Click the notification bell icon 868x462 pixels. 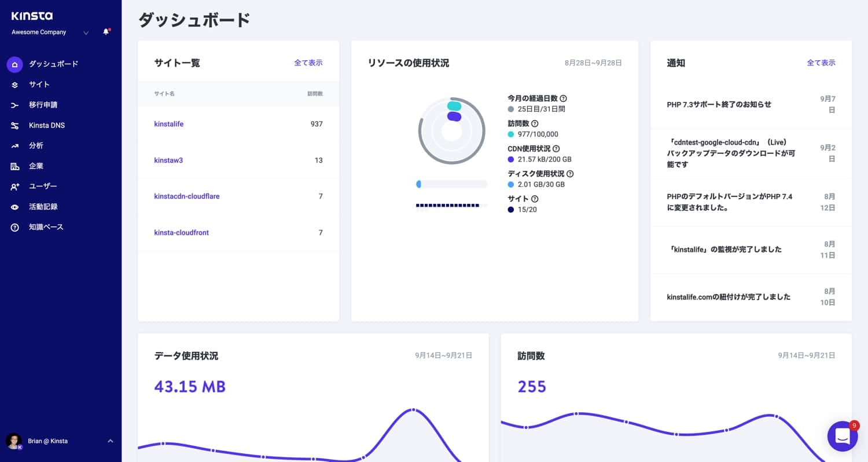point(106,32)
